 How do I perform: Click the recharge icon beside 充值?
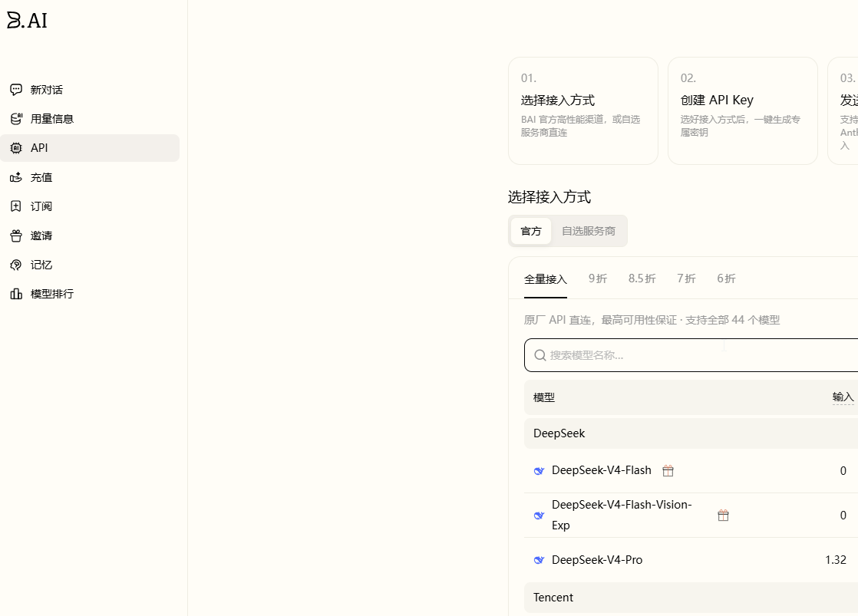click(16, 177)
